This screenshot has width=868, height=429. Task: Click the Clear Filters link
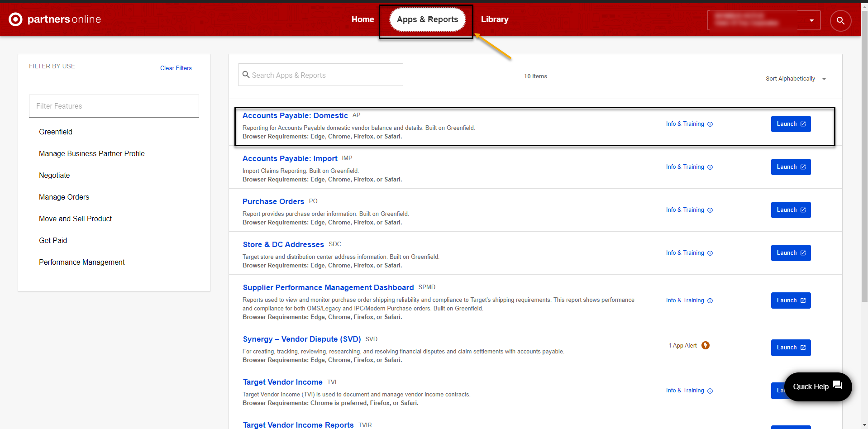coord(176,68)
